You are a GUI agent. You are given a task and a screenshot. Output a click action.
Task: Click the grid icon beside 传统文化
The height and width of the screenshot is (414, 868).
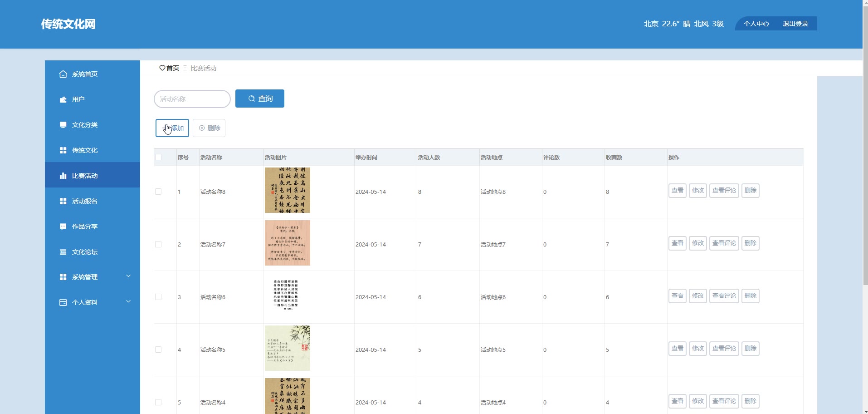coord(63,150)
